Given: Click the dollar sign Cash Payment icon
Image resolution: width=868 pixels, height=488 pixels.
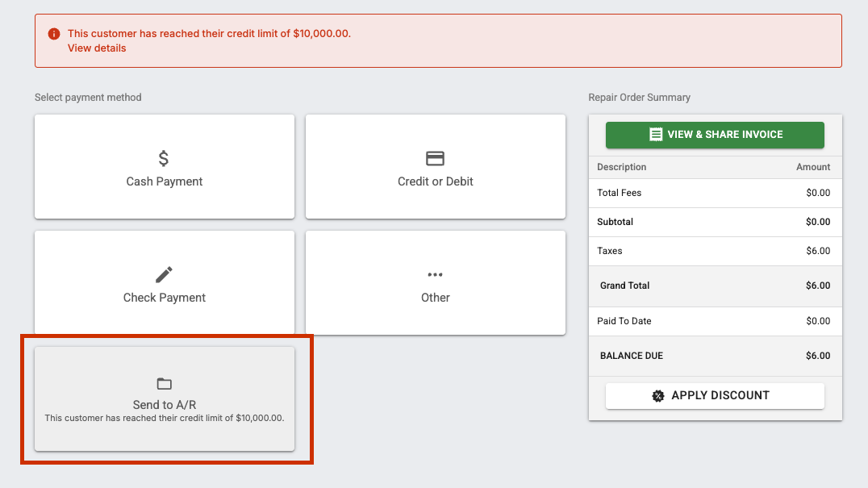Looking at the screenshot, I should pyautogui.click(x=163, y=158).
